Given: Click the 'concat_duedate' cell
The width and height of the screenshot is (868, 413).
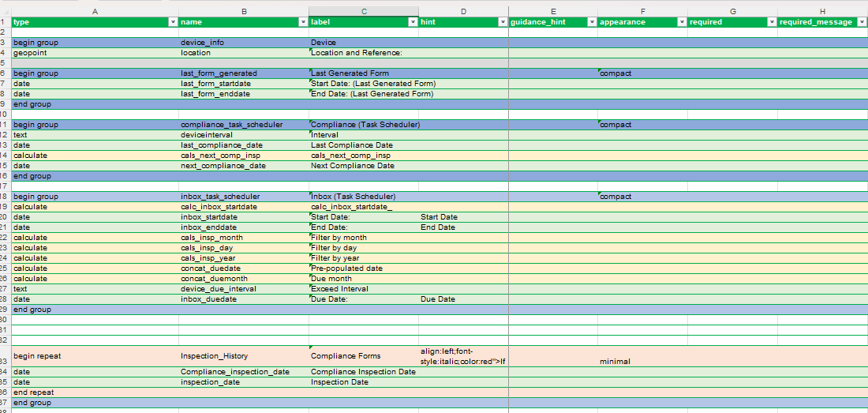Looking at the screenshot, I should click(x=244, y=268).
